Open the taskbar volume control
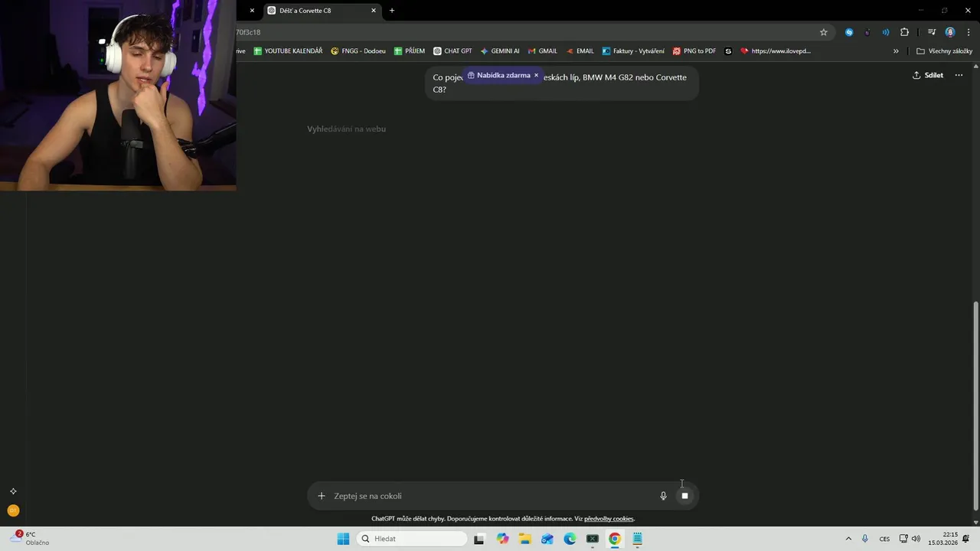 pos(916,539)
